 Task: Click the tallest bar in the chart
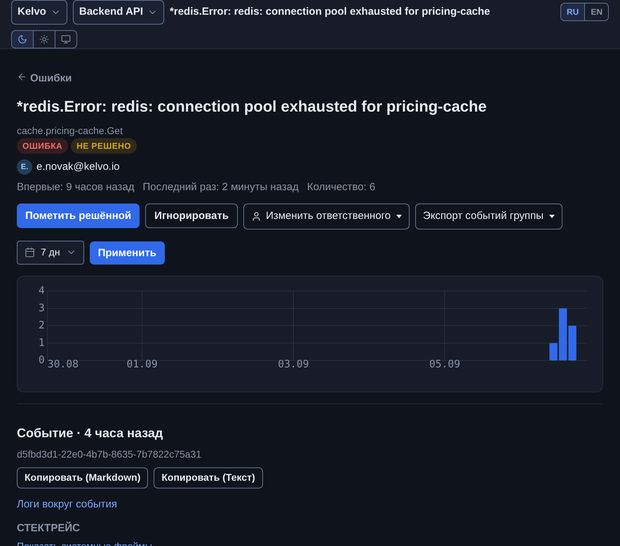tap(563, 334)
